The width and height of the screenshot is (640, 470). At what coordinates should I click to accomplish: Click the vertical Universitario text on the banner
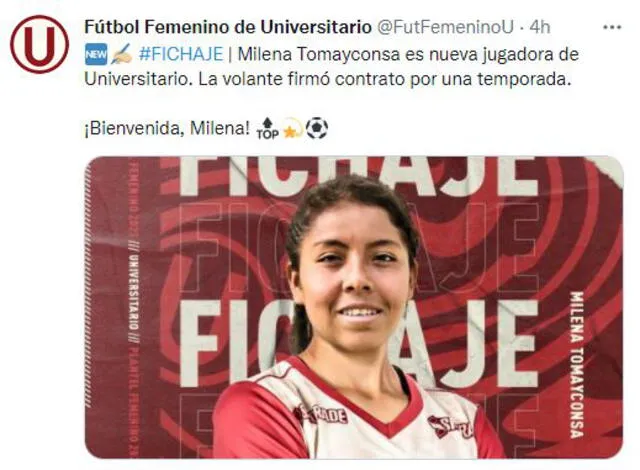(133, 292)
